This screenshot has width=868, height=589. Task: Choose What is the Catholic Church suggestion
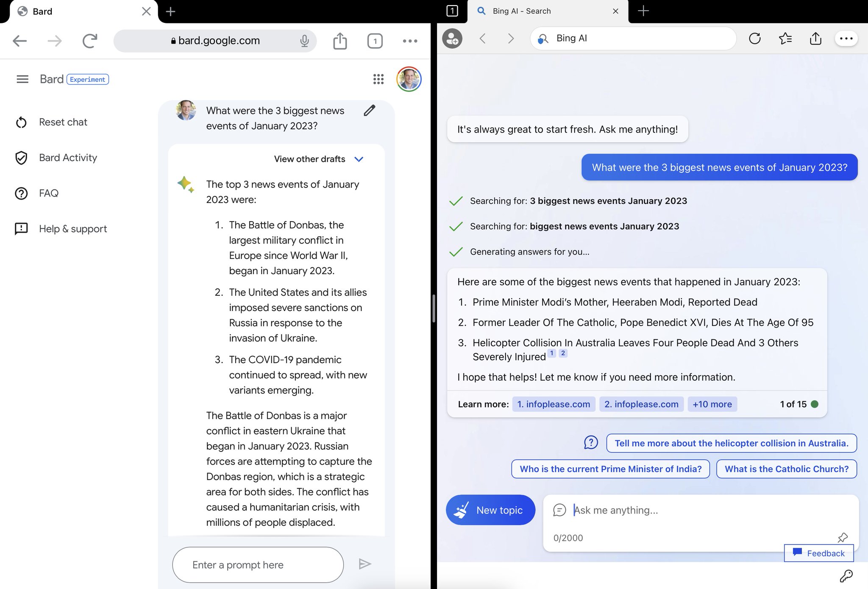tap(787, 469)
